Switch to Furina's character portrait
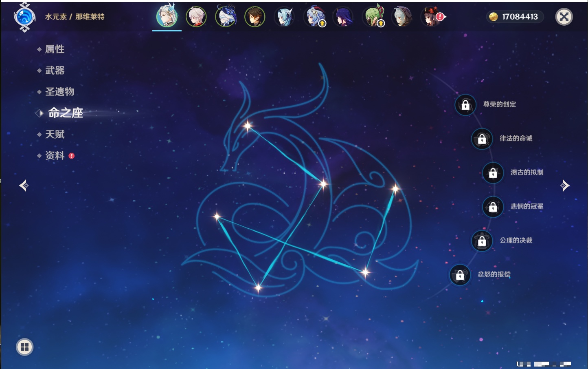The width and height of the screenshot is (588, 369). pyautogui.click(x=226, y=17)
